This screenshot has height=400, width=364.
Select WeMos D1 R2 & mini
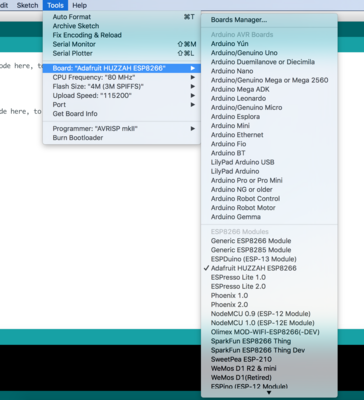pos(269,368)
